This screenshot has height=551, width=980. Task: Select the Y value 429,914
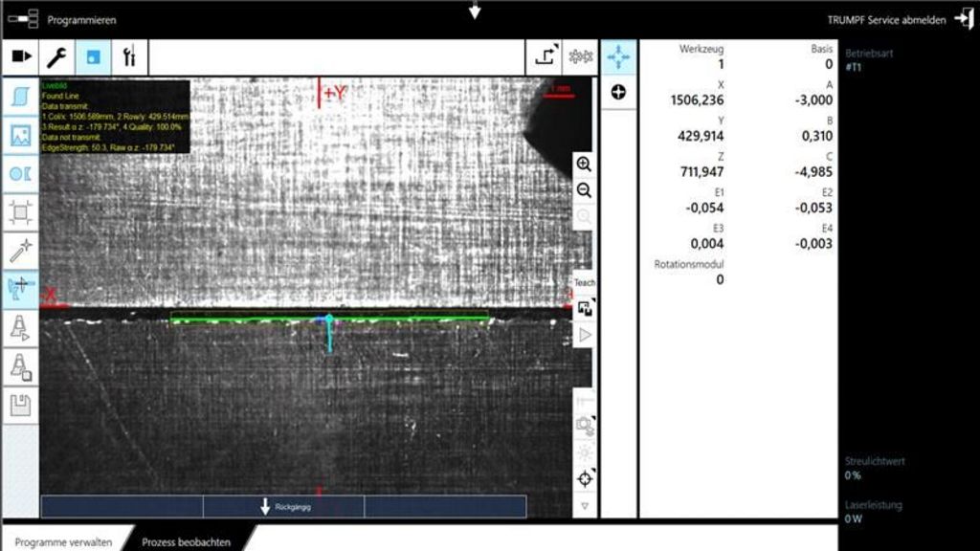coord(701,136)
